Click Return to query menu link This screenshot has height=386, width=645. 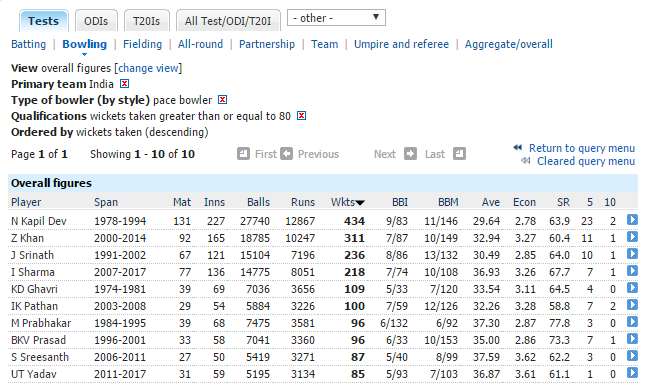point(582,148)
